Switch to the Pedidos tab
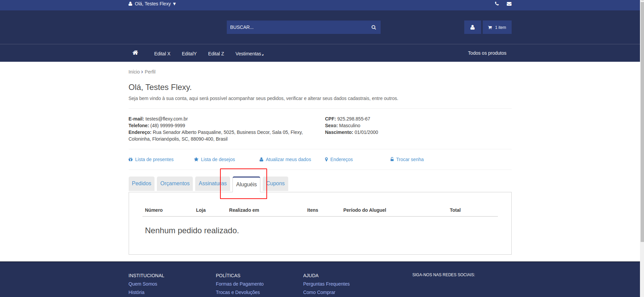Image resolution: width=644 pixels, height=297 pixels. 141,184
